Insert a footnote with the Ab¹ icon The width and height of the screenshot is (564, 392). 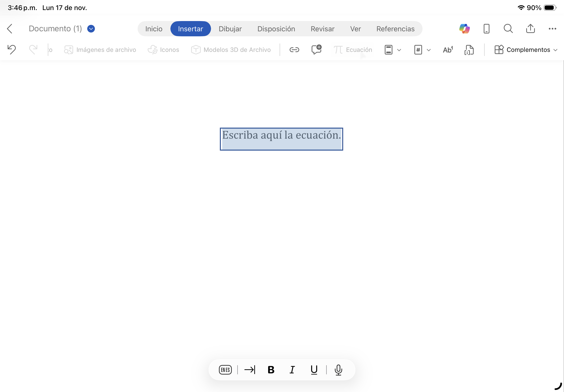tap(447, 50)
